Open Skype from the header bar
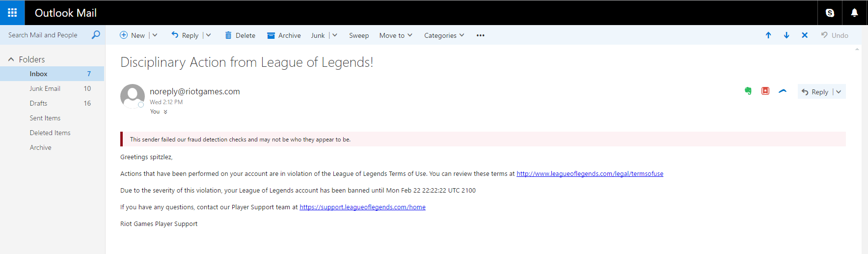 pyautogui.click(x=830, y=13)
